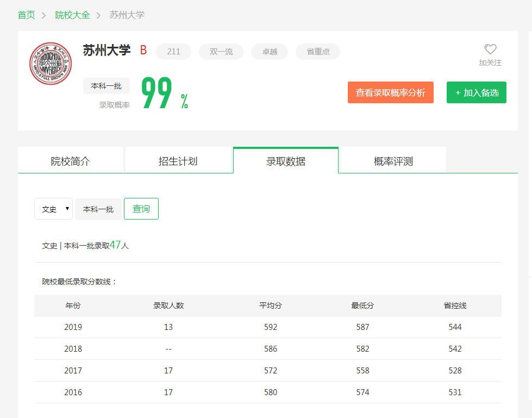Click 查看录取概率分析 orange button
The image size is (532, 418).
pos(391,92)
